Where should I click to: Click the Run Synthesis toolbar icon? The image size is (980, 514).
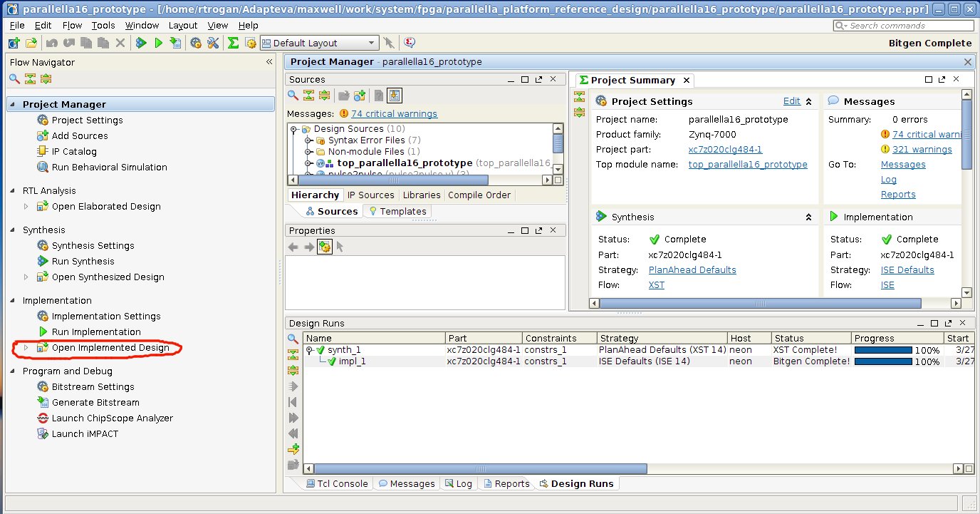click(x=141, y=43)
